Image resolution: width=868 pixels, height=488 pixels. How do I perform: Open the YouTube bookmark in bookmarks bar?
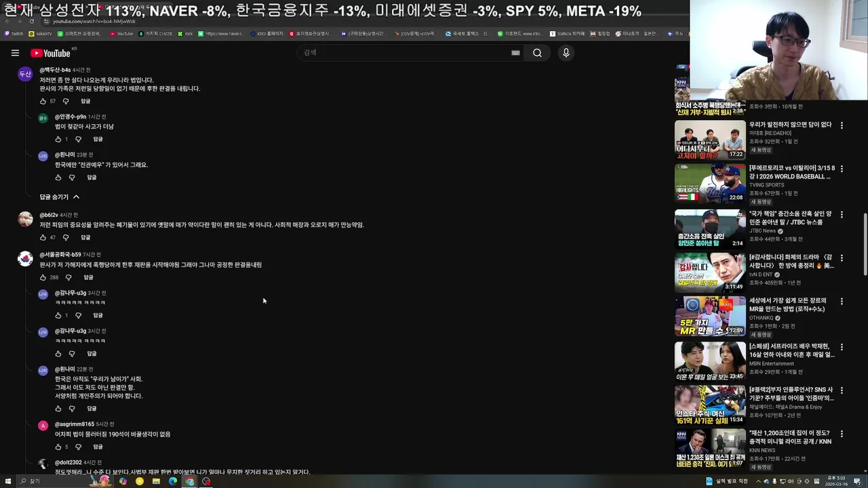click(x=121, y=33)
